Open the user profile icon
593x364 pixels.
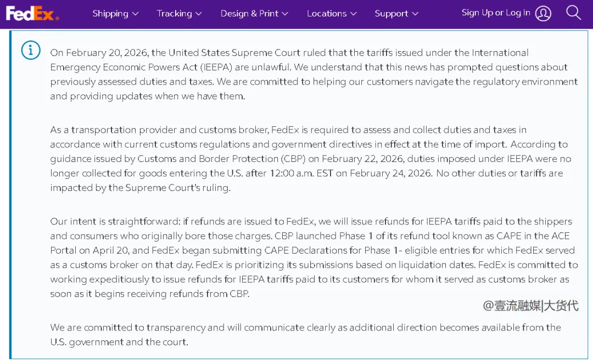(x=543, y=13)
